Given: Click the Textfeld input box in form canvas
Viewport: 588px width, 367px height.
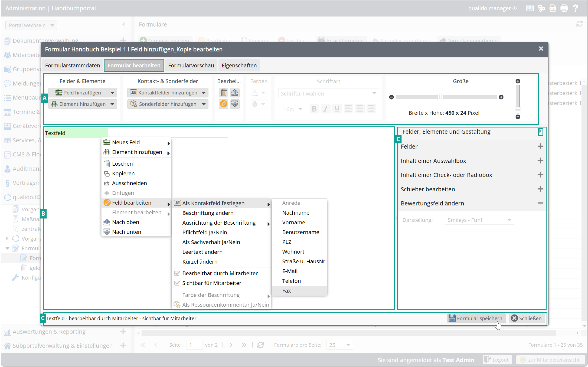Looking at the screenshot, I should 168,133.
